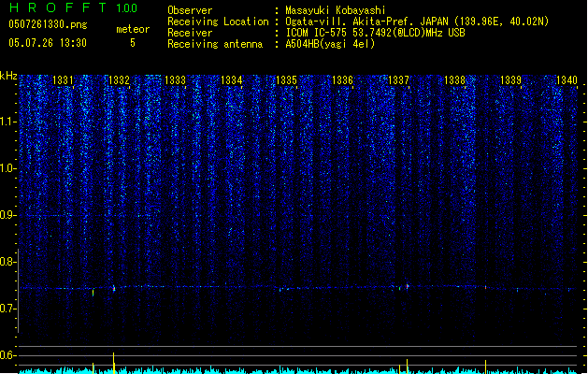Click the Receiving Location label
Screen dimensions: 588x374
tap(218, 22)
